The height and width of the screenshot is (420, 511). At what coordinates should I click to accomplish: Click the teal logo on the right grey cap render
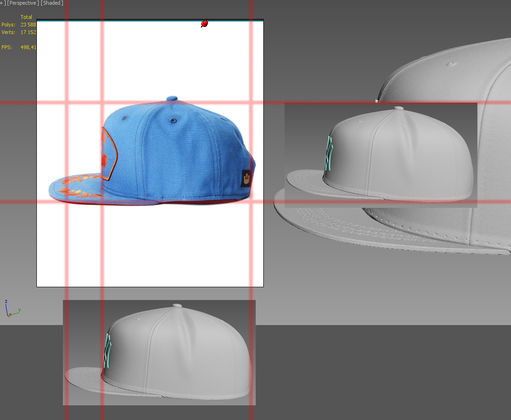click(x=329, y=154)
